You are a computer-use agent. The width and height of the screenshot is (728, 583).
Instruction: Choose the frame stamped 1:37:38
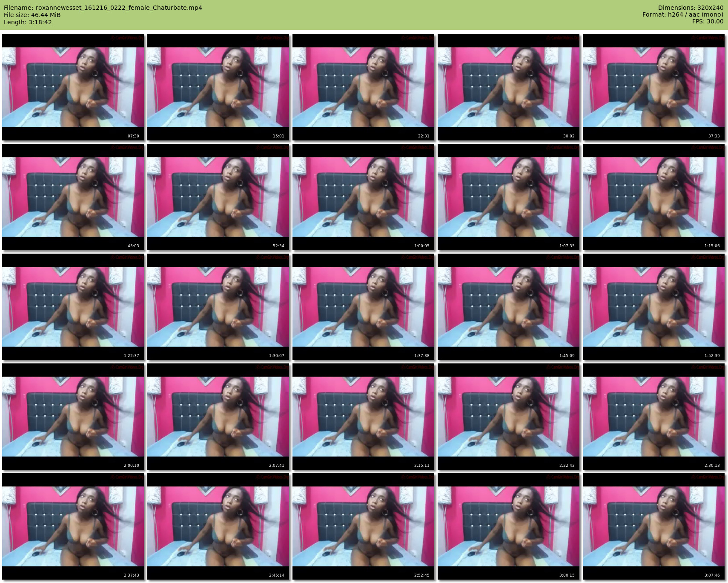364,307
